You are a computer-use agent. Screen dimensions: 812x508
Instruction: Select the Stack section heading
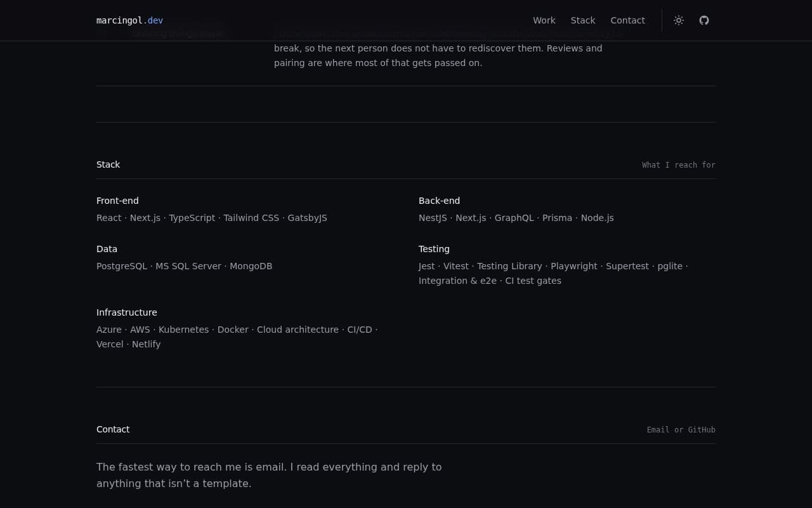tap(108, 164)
